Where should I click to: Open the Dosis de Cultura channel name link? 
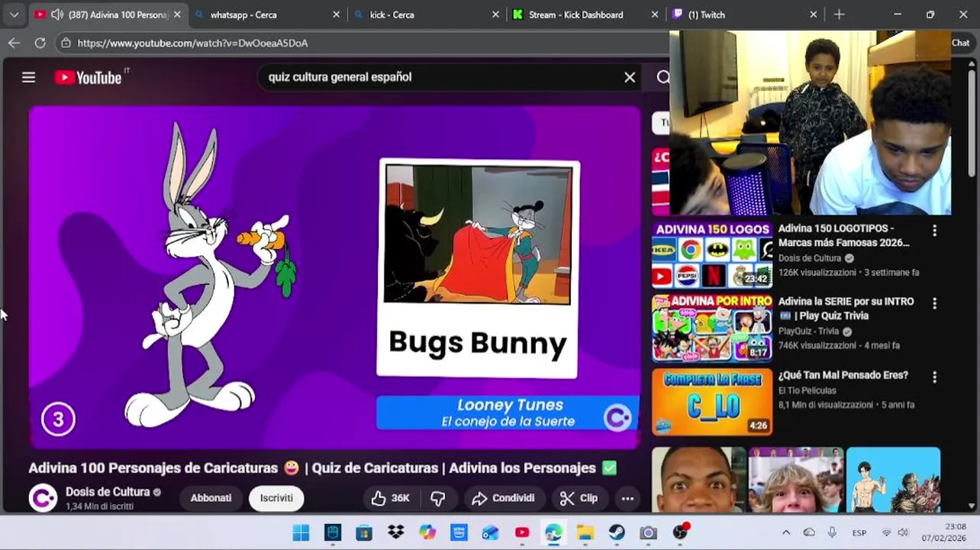(x=108, y=492)
